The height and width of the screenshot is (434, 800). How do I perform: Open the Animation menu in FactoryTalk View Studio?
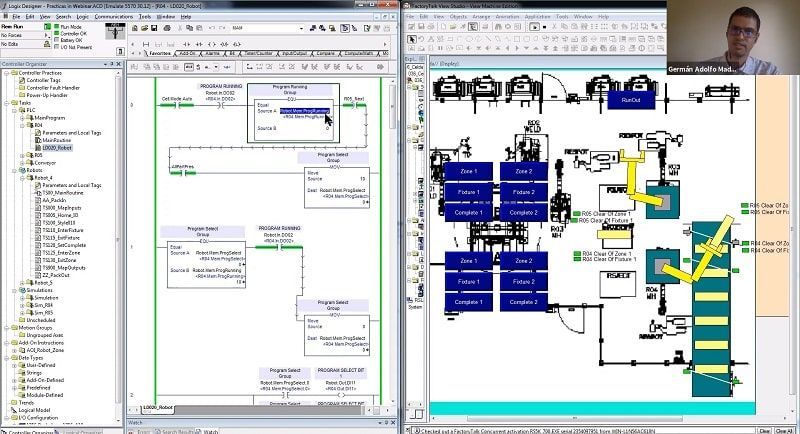[507, 17]
